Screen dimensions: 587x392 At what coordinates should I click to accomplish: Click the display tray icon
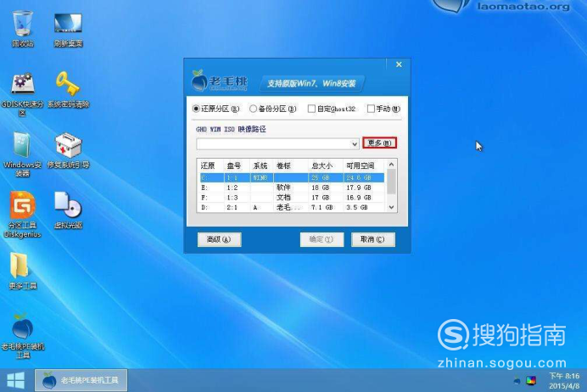[531, 381]
